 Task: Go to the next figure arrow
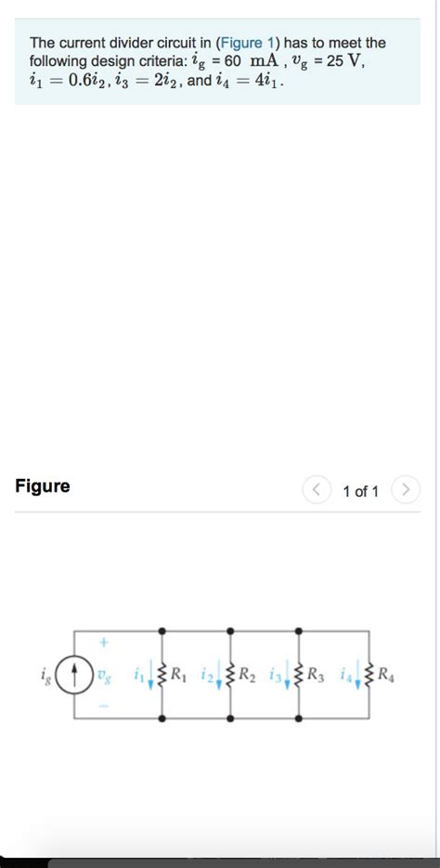(x=406, y=490)
